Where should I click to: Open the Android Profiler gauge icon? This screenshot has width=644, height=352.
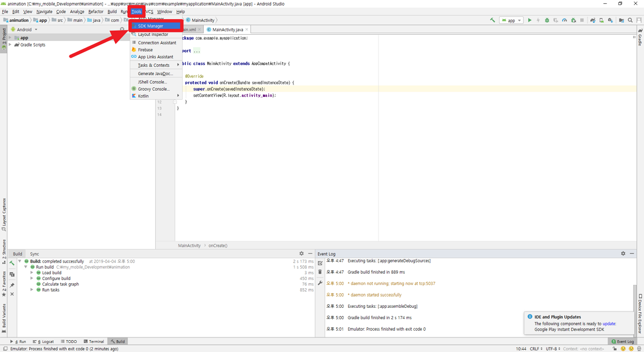pyautogui.click(x=564, y=20)
